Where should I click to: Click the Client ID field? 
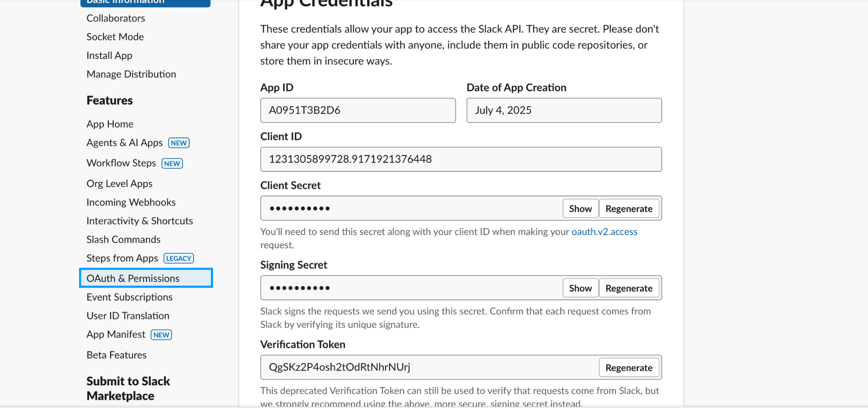click(461, 159)
